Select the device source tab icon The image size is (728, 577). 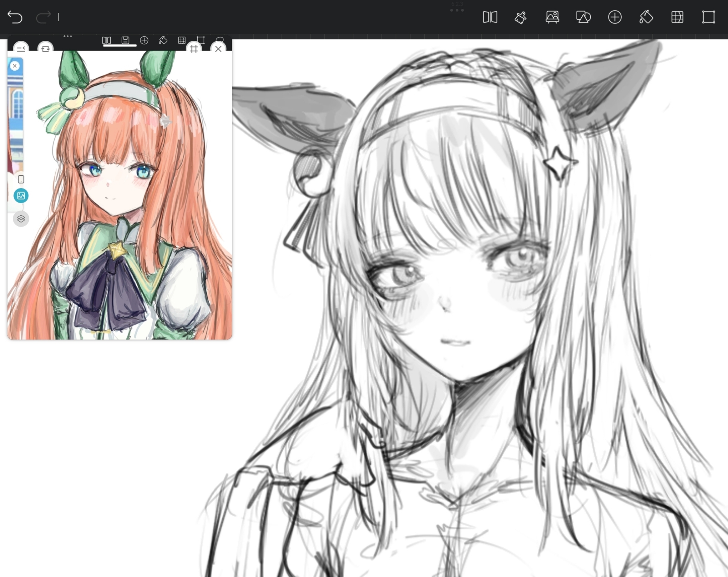(21, 179)
